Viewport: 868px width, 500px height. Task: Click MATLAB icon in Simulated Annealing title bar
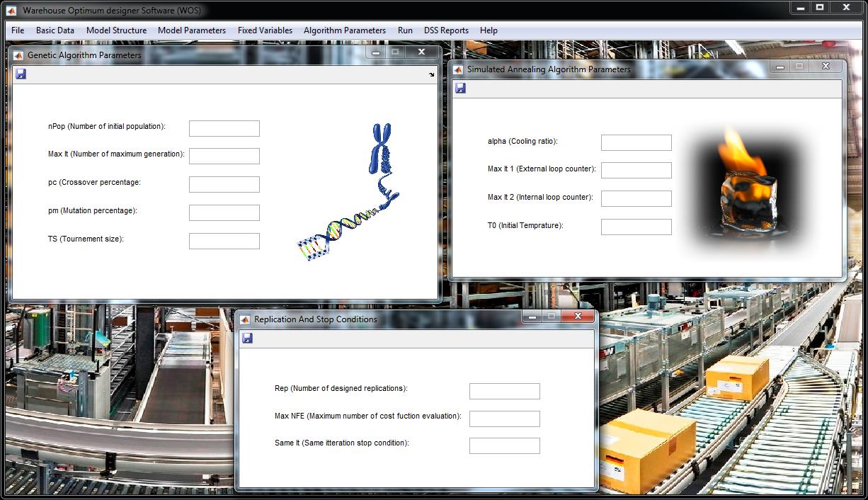point(457,69)
